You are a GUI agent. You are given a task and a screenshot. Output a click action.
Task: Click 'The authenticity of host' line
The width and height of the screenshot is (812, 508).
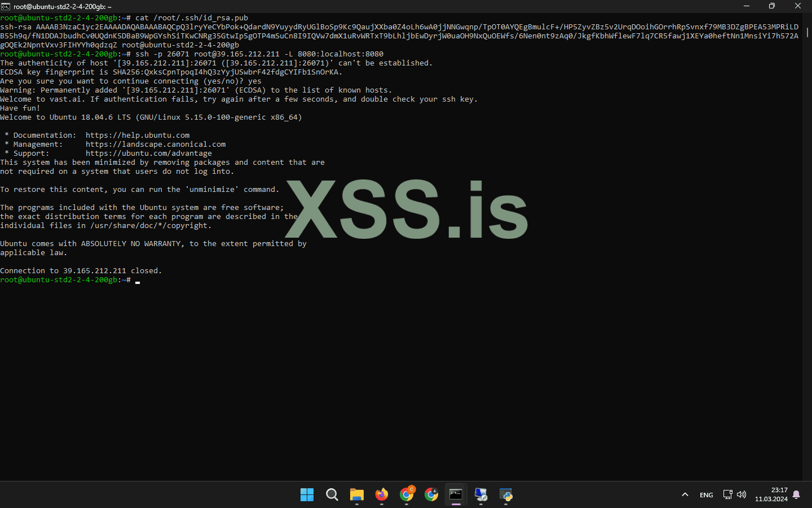(217, 63)
